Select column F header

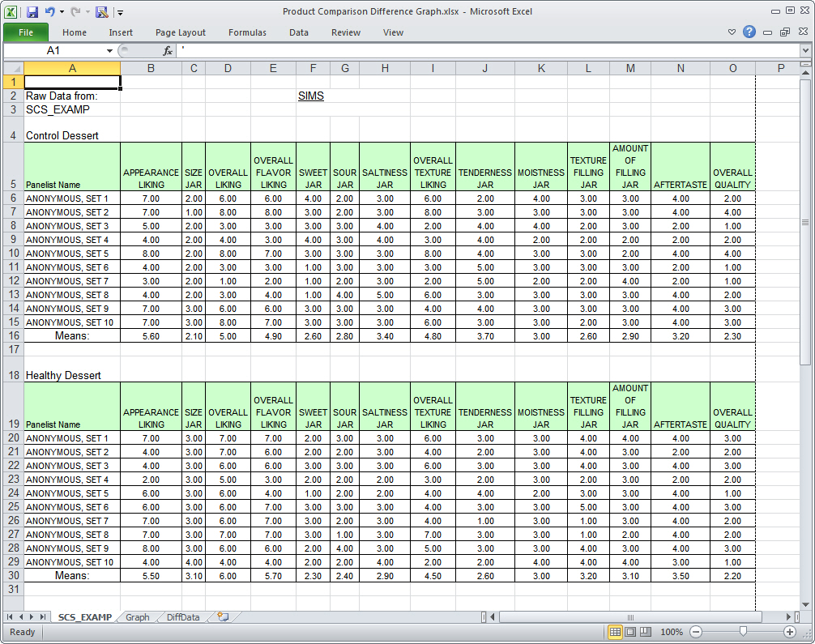pyautogui.click(x=313, y=68)
